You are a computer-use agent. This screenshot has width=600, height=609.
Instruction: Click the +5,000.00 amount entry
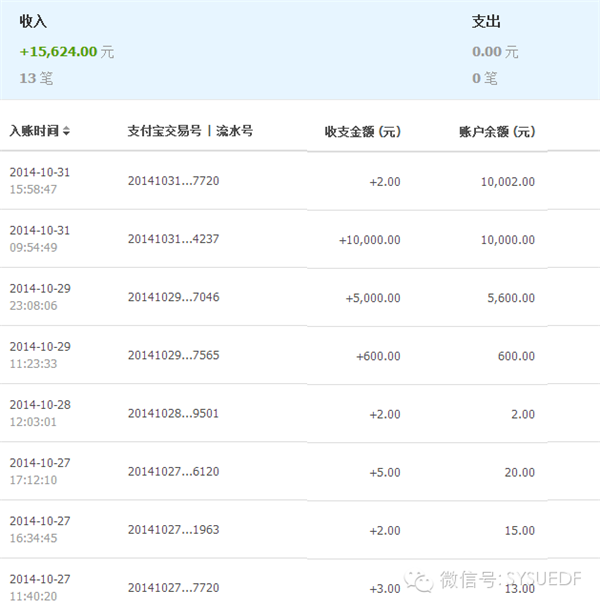click(372, 298)
